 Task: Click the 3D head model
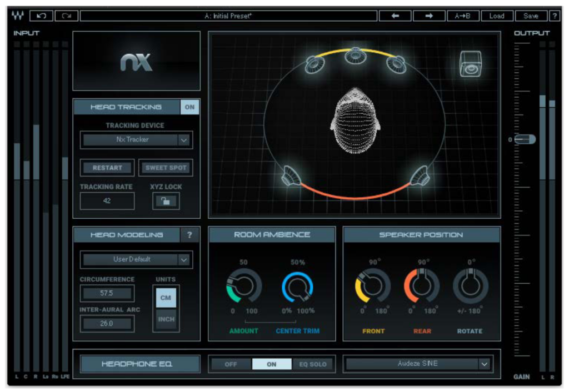tap(355, 120)
